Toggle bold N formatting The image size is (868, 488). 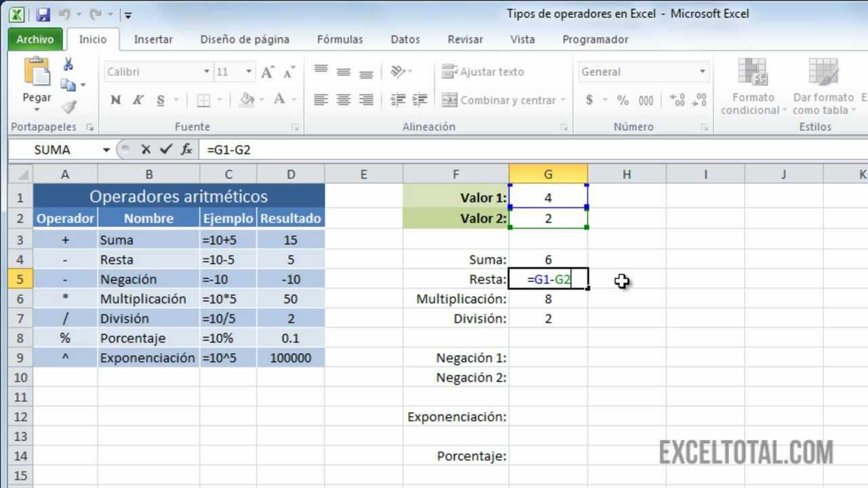click(115, 100)
